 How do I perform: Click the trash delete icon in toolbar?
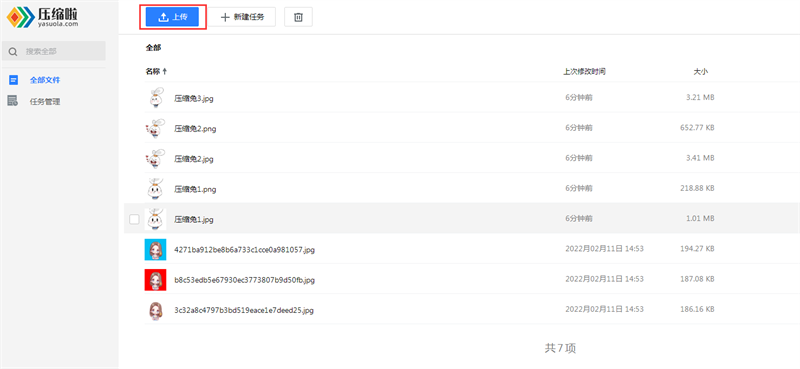[298, 17]
